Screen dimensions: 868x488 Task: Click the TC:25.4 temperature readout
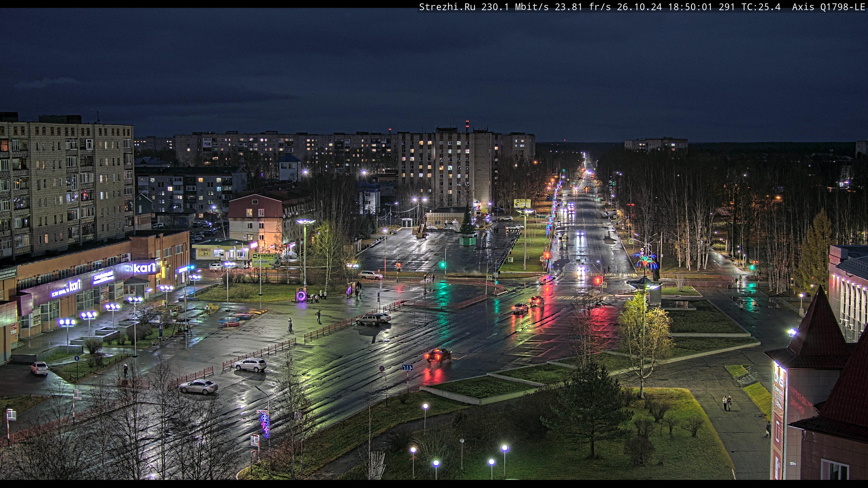[761, 7]
